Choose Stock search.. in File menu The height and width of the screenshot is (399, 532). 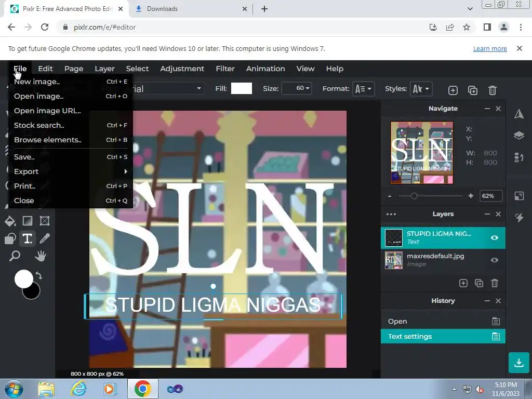[x=71, y=125]
